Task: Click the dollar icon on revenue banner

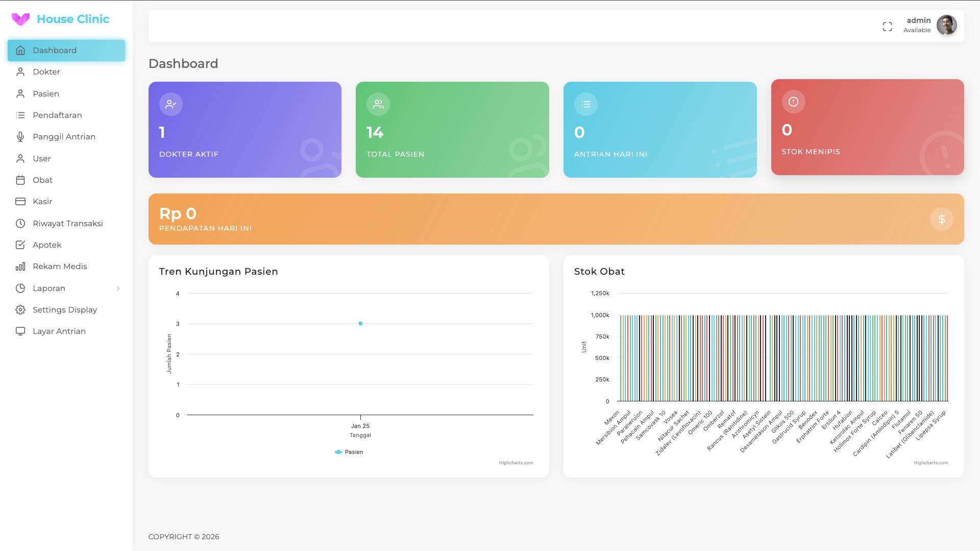Action: pyautogui.click(x=941, y=219)
